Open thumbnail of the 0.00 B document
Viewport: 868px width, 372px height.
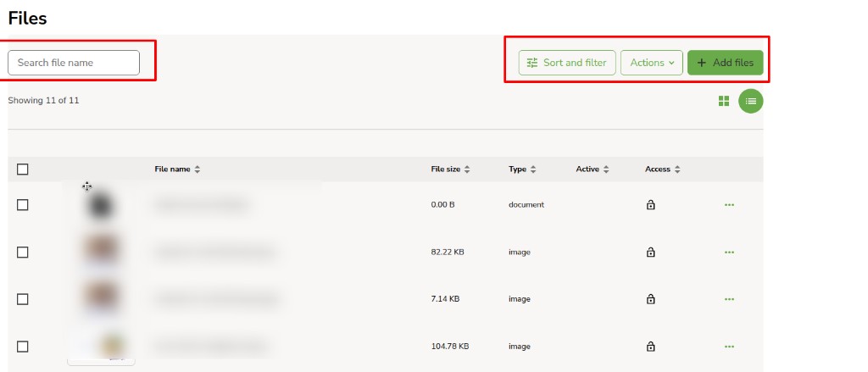click(100, 205)
